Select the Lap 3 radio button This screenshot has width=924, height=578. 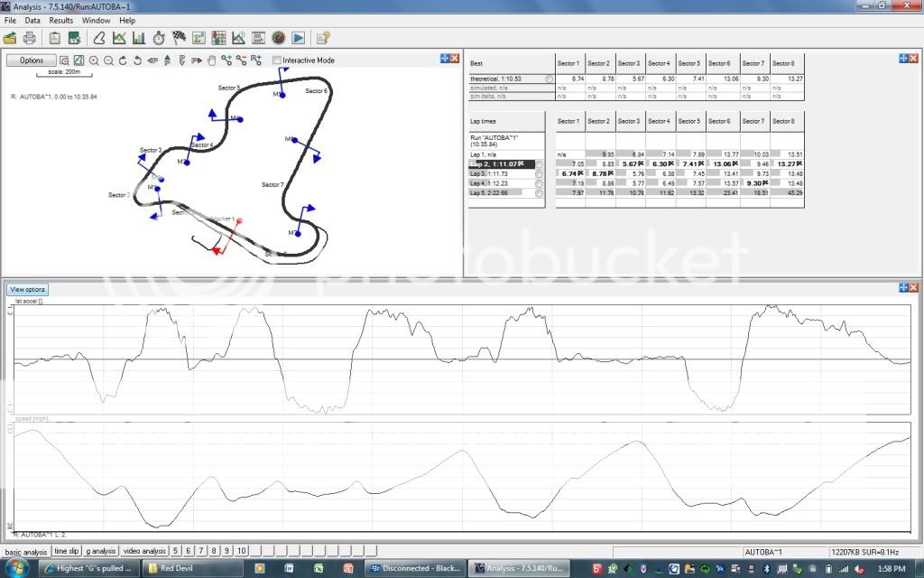tap(539, 173)
